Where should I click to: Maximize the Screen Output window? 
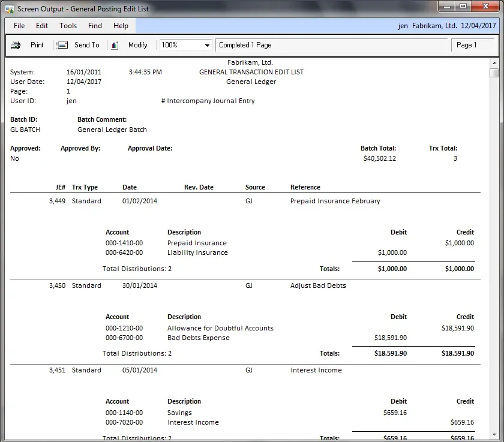(x=463, y=7)
